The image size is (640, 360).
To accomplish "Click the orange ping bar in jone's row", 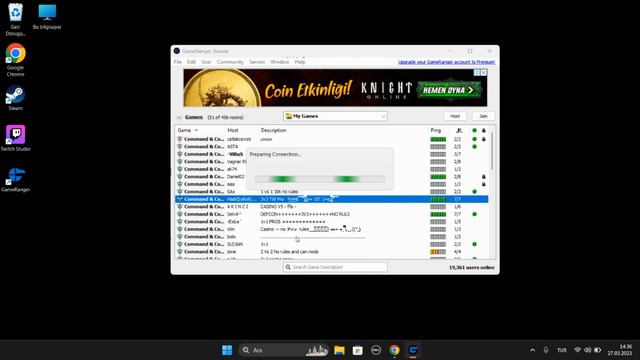I will [x=438, y=252].
